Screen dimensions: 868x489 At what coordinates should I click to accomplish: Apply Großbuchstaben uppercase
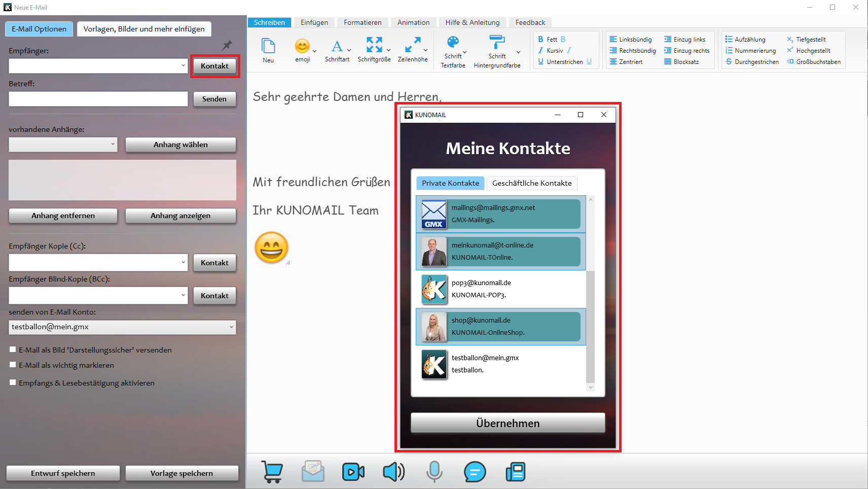[x=814, y=61]
